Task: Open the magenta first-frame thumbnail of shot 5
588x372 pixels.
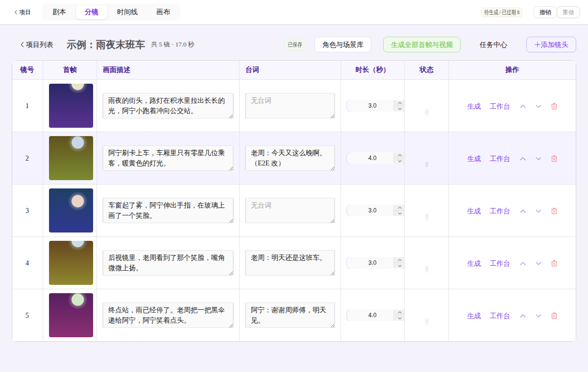Action: [x=71, y=315]
